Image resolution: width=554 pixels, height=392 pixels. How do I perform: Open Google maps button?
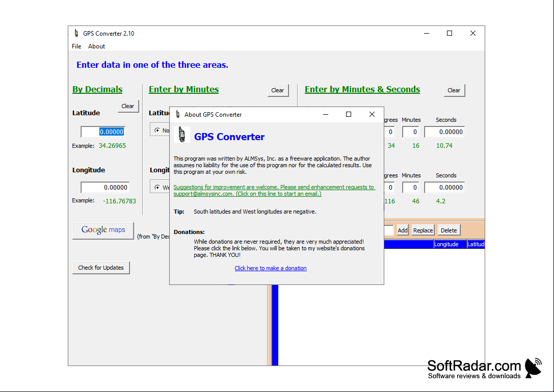tap(103, 230)
